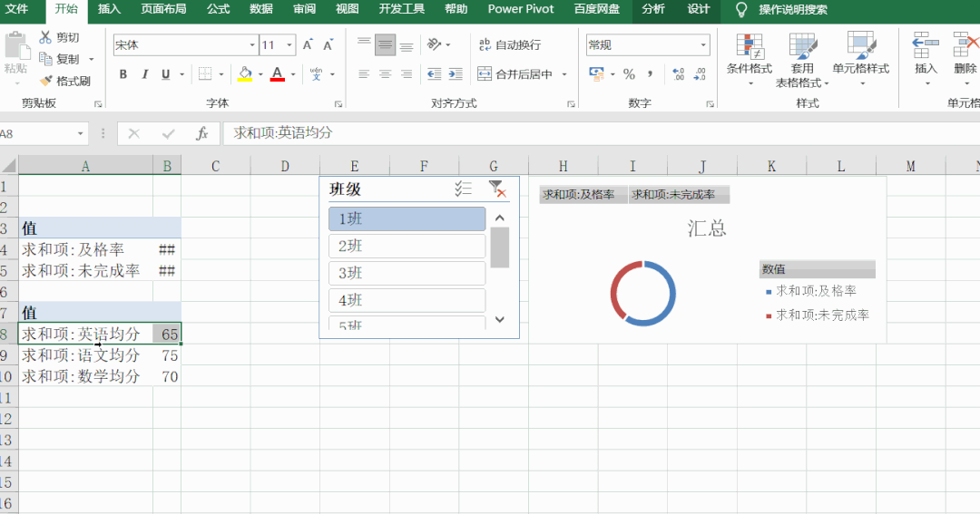
Task: Toggle underline formatting
Action: point(166,74)
